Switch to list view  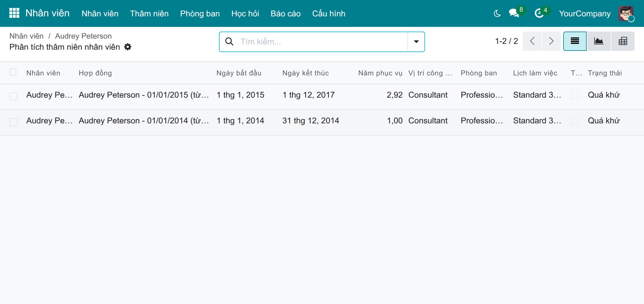point(575,41)
